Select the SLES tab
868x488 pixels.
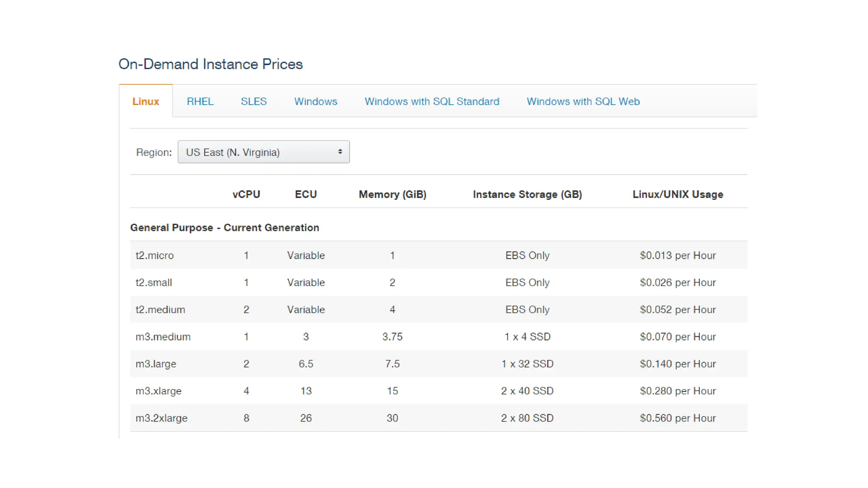pos(253,102)
